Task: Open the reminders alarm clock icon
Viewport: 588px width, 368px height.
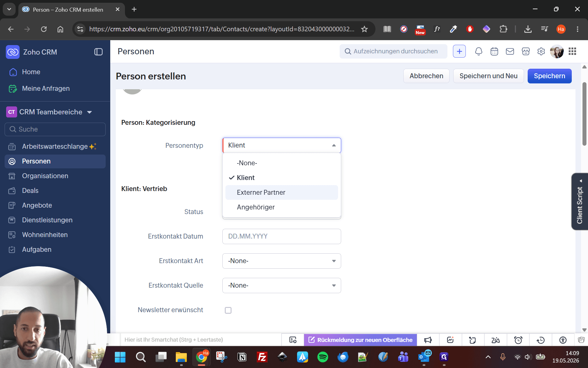Action: (x=518, y=340)
